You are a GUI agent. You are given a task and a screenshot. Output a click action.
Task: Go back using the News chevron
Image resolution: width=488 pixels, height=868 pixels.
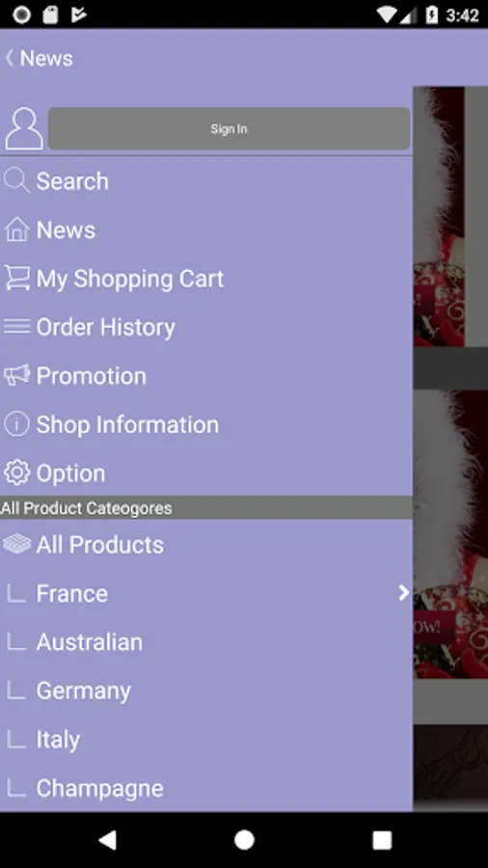(x=10, y=58)
